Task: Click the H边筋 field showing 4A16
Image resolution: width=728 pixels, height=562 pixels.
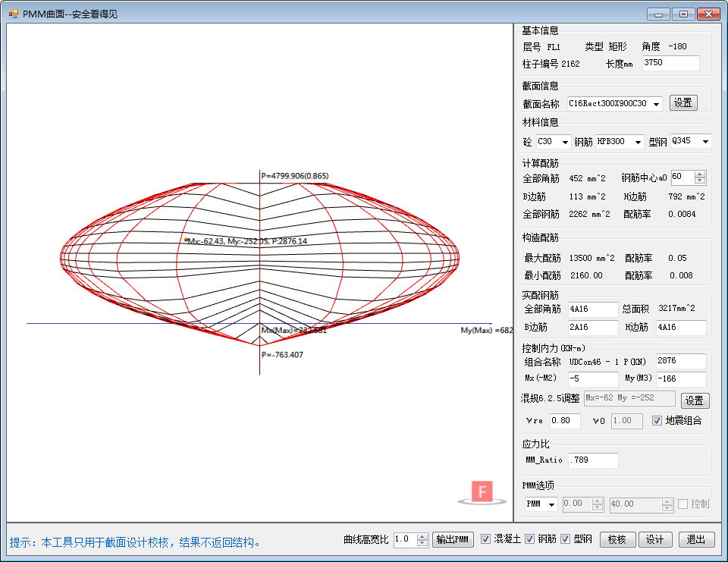Action: point(681,328)
